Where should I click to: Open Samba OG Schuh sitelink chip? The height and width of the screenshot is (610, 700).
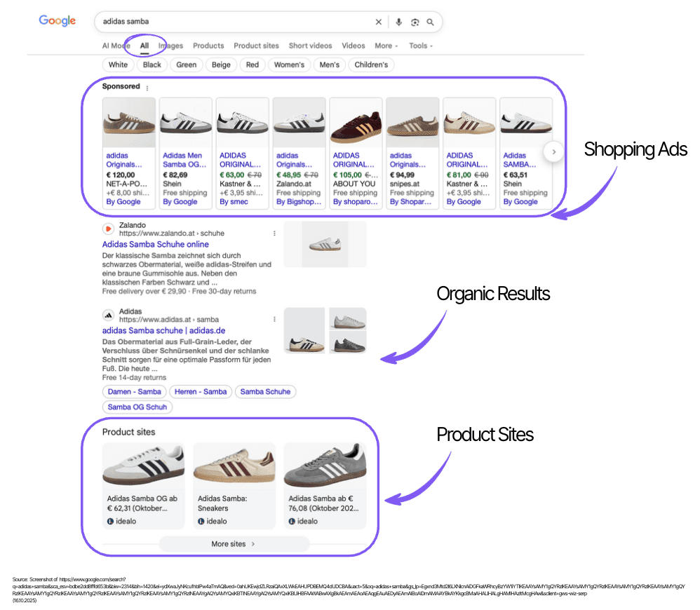coord(137,407)
